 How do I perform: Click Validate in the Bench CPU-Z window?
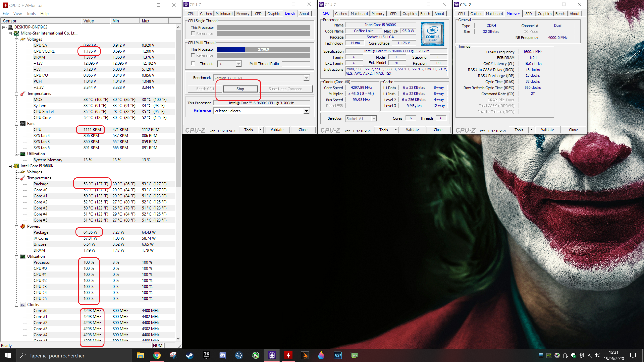[277, 130]
